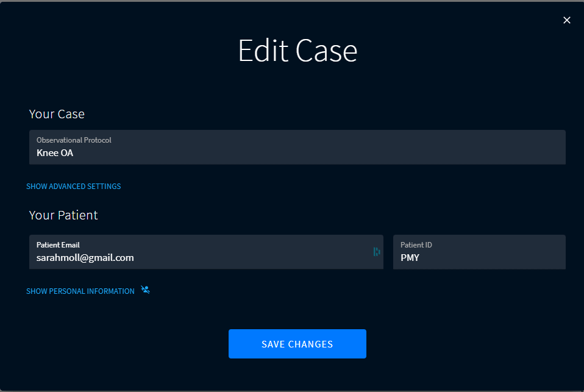Click the Your Patient section heading
The height and width of the screenshot is (392, 584).
63,215
